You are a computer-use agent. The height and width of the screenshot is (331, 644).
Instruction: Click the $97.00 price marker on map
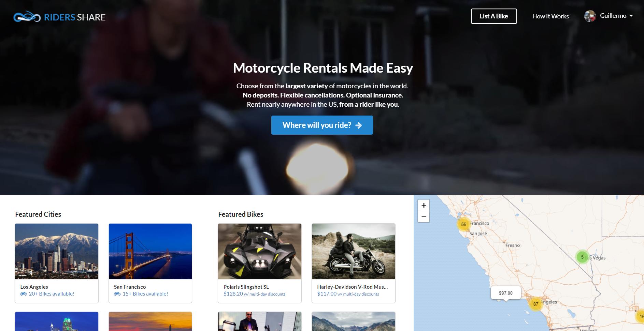point(506,293)
